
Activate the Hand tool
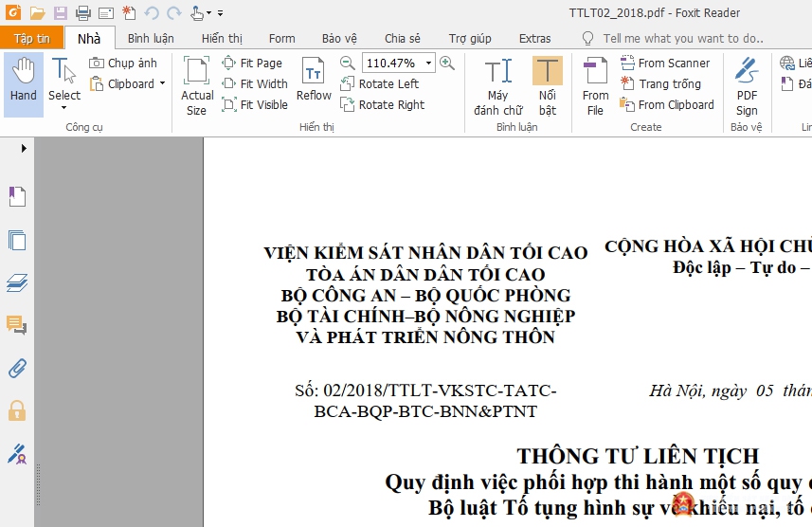pos(24,84)
